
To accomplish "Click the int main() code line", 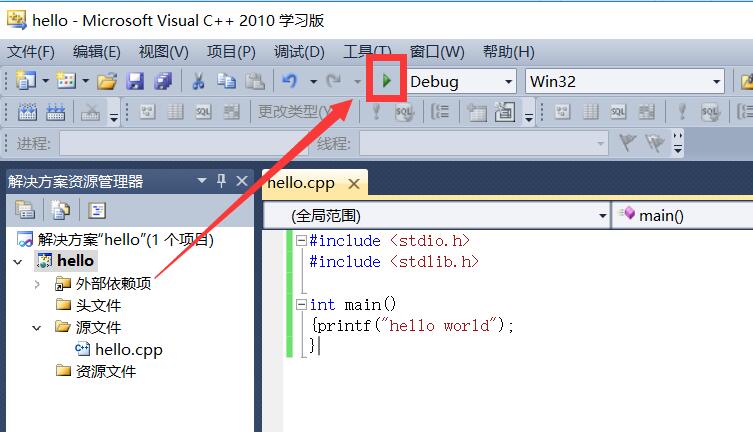I will tap(352, 304).
